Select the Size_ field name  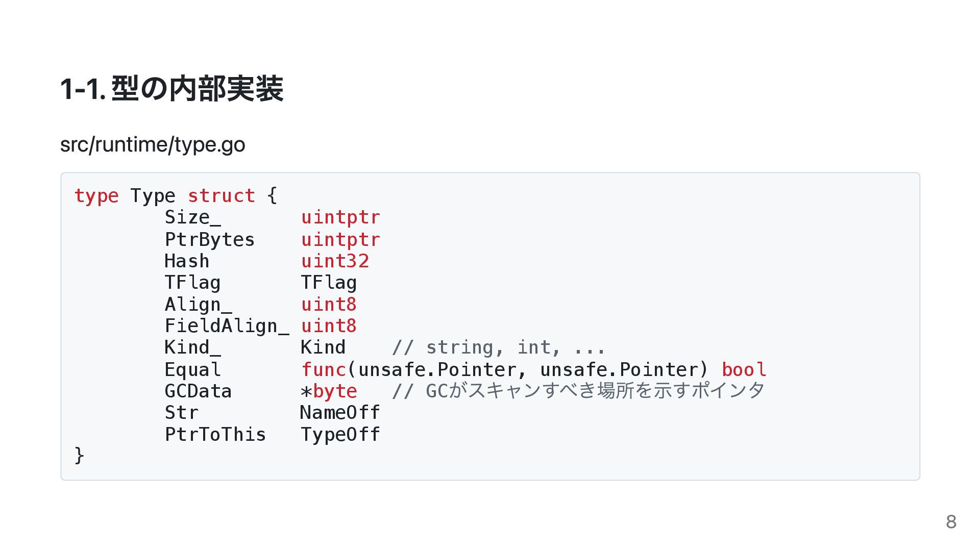tap(193, 218)
